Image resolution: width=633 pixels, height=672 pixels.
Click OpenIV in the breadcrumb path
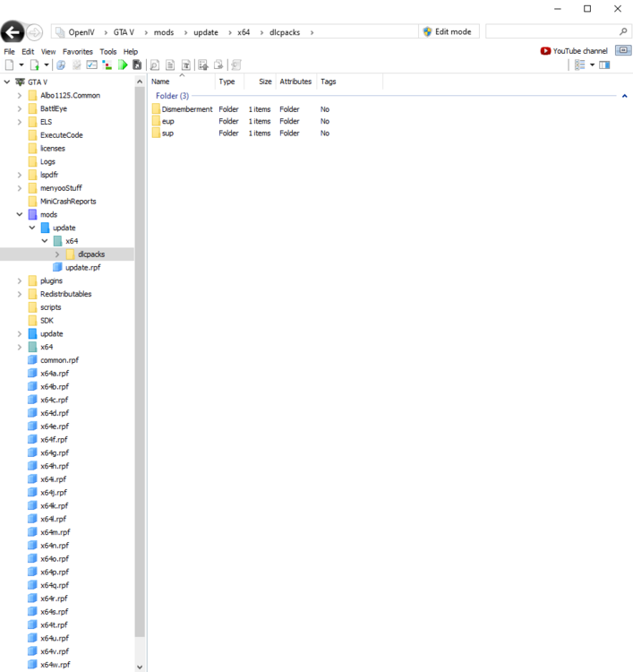81,32
